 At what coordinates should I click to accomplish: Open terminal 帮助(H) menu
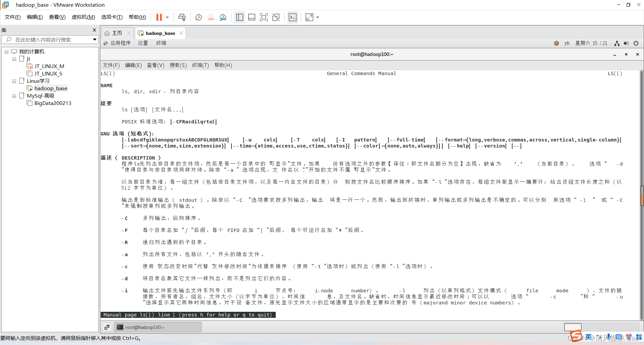223,65
